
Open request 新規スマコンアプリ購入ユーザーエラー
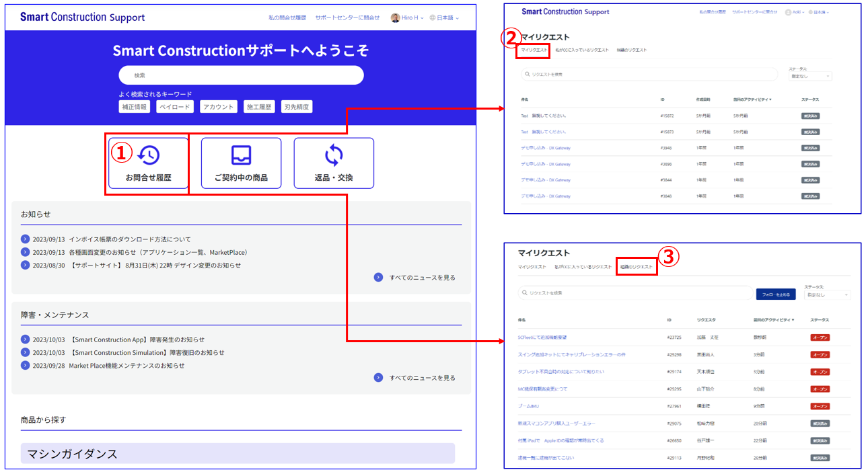[556, 424]
